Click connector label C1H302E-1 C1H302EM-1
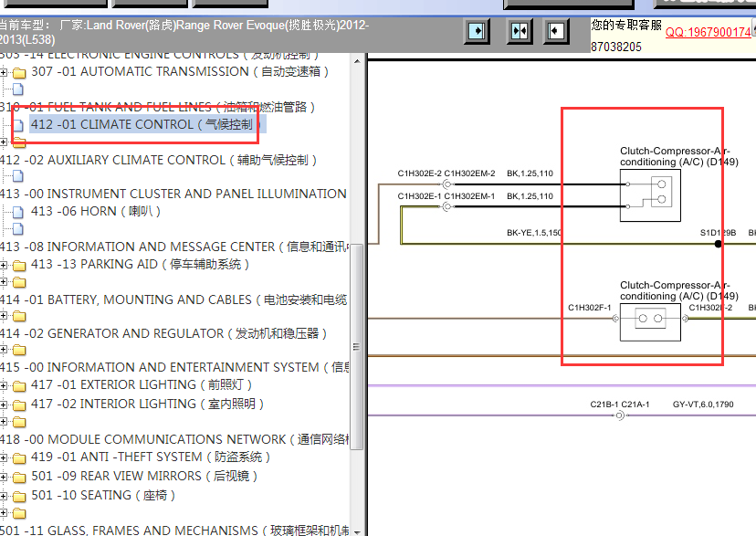756x536 pixels. coord(446,196)
